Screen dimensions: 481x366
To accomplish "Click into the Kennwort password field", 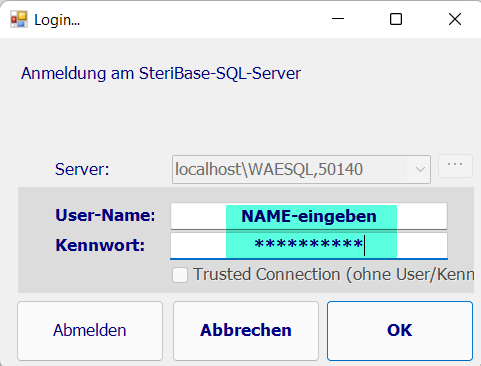I will [309, 246].
